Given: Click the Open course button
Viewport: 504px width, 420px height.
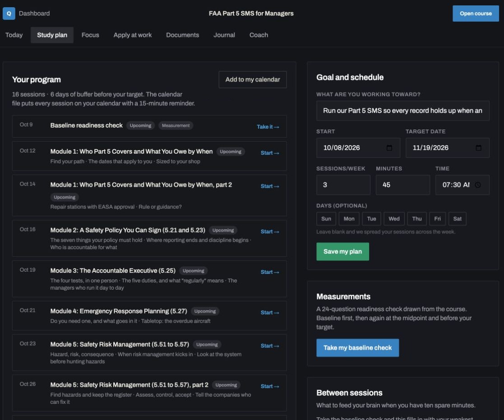Looking at the screenshot, I should (x=476, y=14).
